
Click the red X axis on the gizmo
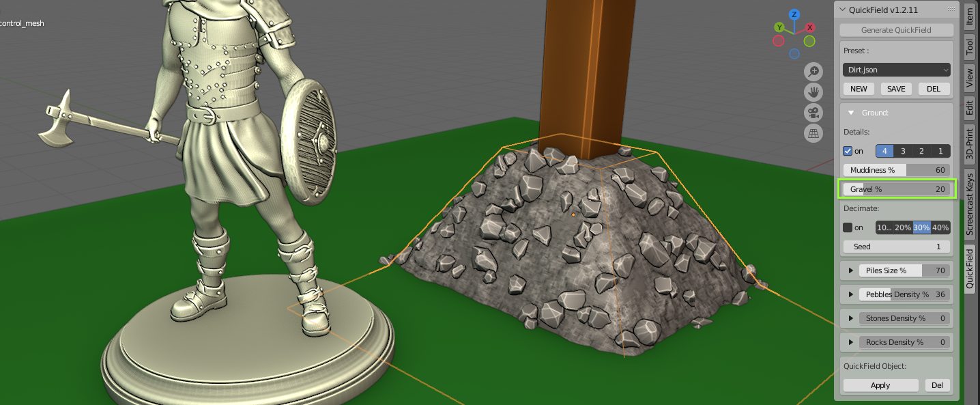(x=810, y=27)
